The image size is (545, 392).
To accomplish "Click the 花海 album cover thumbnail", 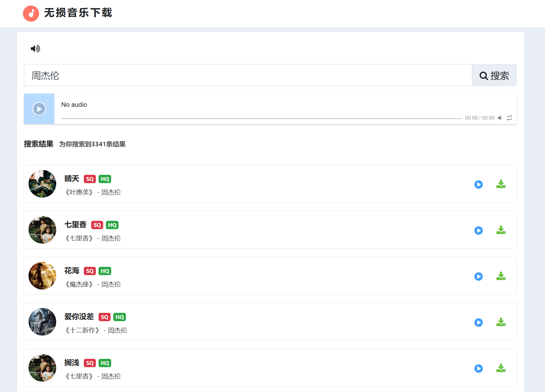I will pos(42,276).
